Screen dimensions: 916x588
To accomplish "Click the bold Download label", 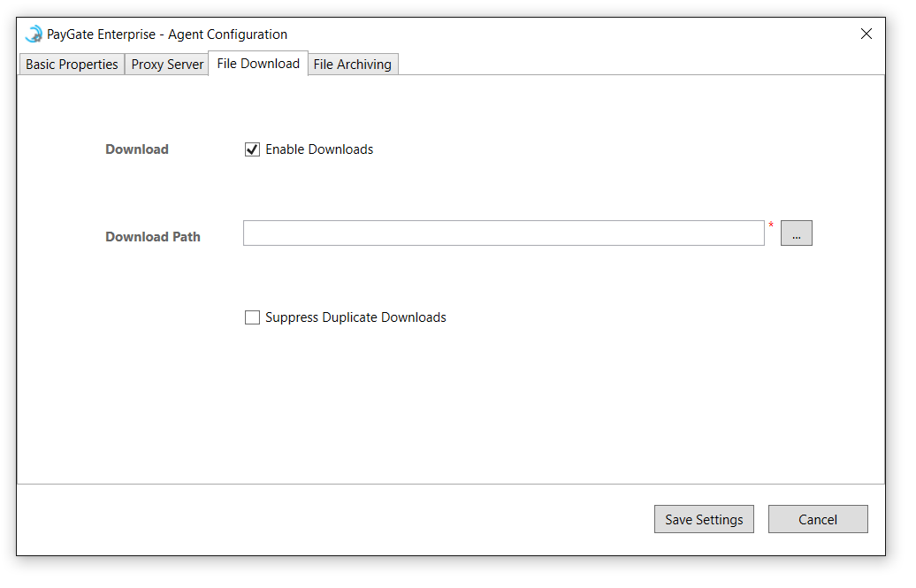I will pos(137,149).
